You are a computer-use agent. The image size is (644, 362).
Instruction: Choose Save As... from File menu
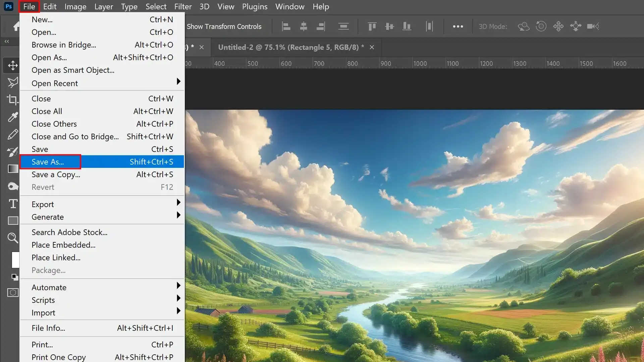102,162
